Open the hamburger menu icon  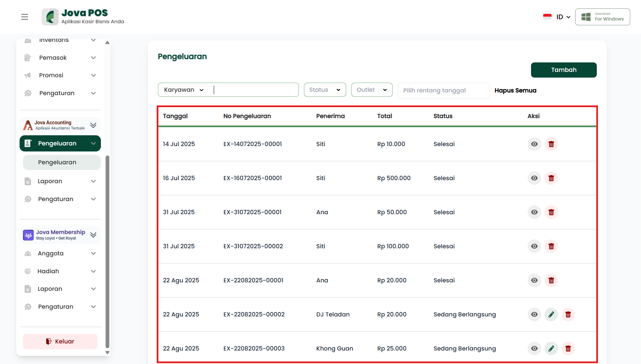tap(25, 17)
